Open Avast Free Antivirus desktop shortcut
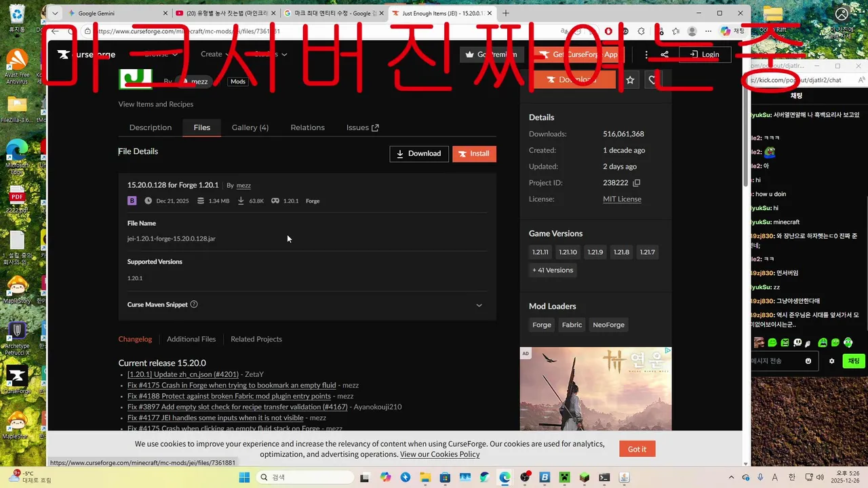Viewport: 868px width, 488px height. pyautogui.click(x=17, y=66)
